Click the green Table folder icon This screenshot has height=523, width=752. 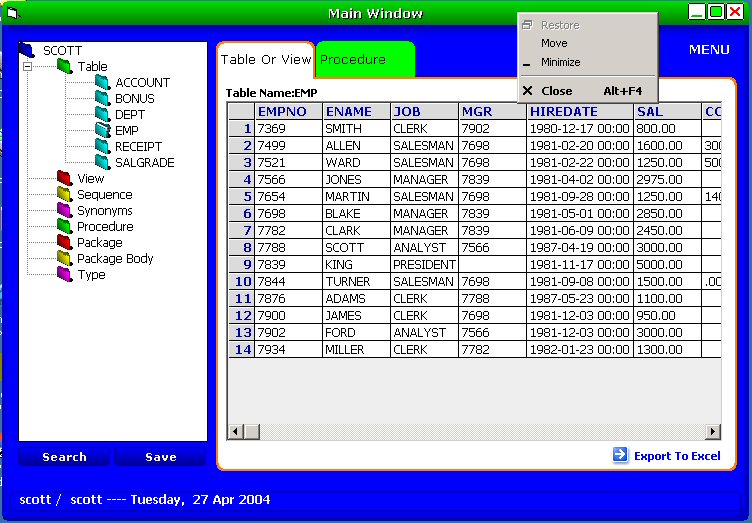tap(64, 66)
